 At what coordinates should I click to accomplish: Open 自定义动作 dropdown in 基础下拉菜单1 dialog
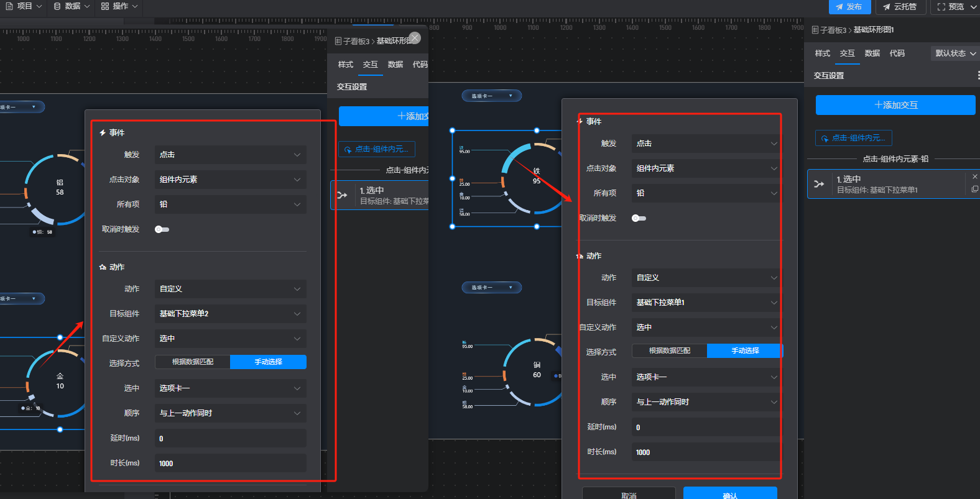(706, 327)
